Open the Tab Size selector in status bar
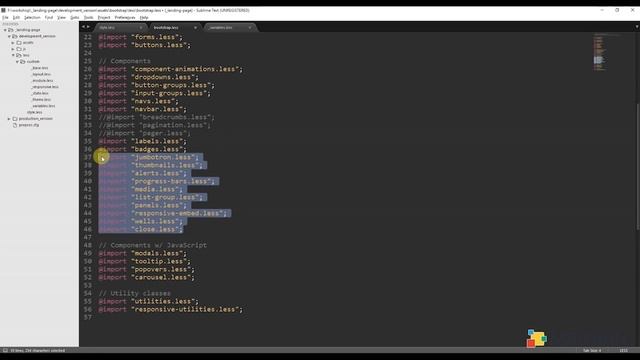Image resolution: width=640 pixels, height=360 pixels. [x=592, y=350]
